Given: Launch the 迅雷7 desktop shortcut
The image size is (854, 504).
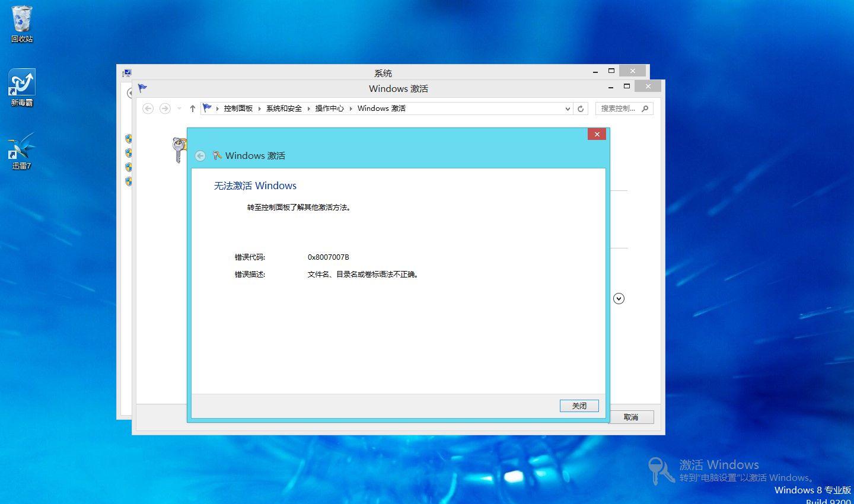Looking at the screenshot, I should pos(22,151).
